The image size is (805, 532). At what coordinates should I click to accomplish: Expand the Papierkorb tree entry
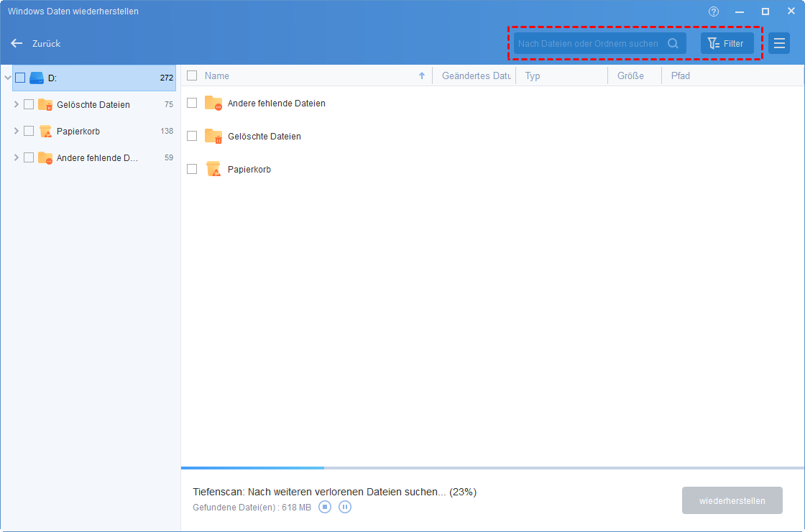[x=16, y=131]
